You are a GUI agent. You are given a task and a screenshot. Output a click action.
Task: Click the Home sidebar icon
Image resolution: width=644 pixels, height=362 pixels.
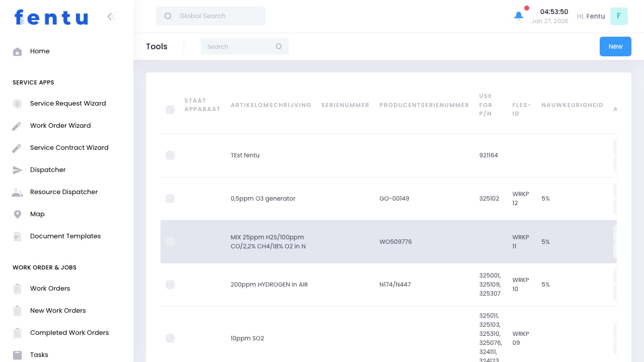click(17, 51)
